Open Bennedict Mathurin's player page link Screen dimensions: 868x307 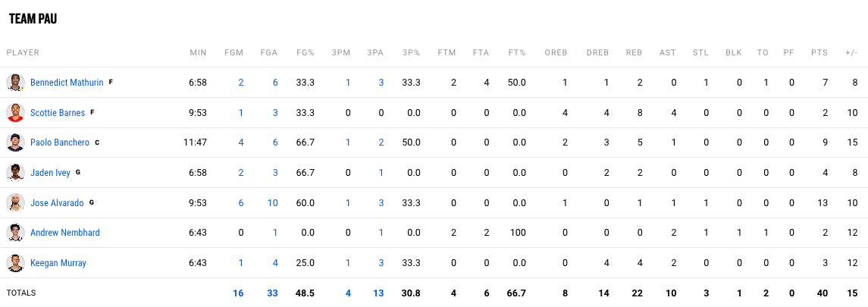pyautogui.click(x=67, y=83)
